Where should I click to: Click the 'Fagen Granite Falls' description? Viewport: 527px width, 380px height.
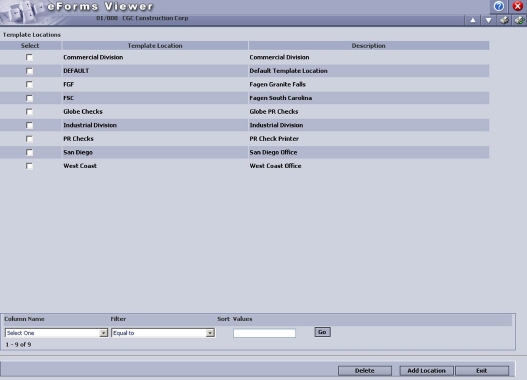(278, 84)
